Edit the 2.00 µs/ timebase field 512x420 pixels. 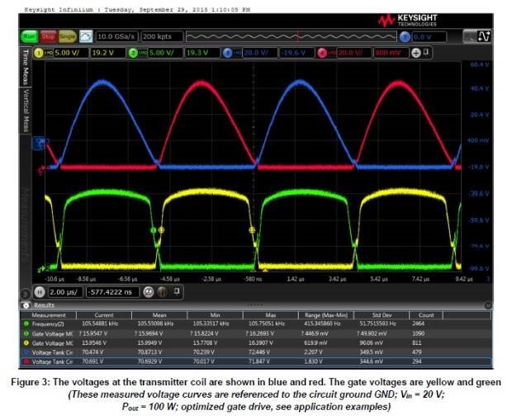65,292
